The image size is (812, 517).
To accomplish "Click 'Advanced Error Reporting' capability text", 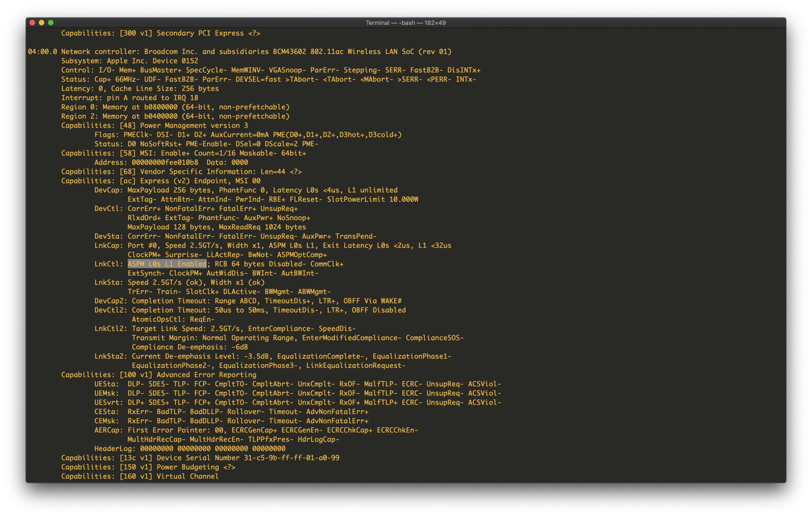I will 206,375.
